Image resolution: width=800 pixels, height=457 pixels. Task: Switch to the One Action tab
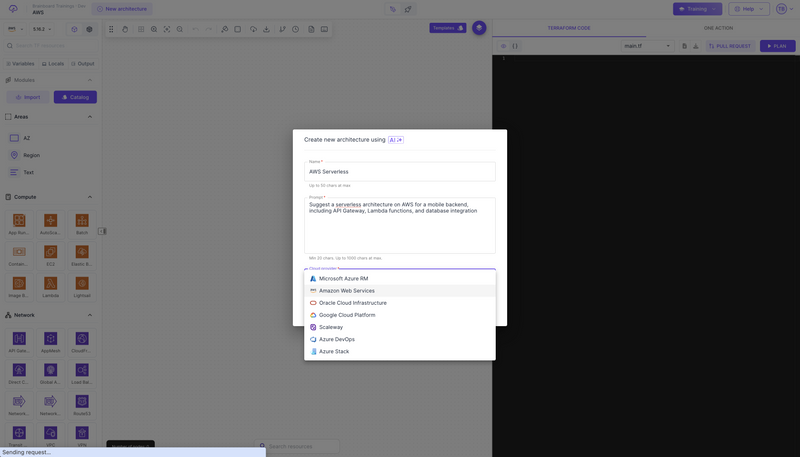tap(718, 28)
